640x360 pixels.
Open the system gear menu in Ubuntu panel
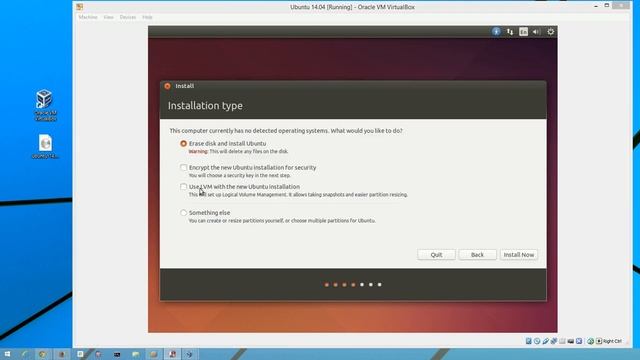[551, 31]
